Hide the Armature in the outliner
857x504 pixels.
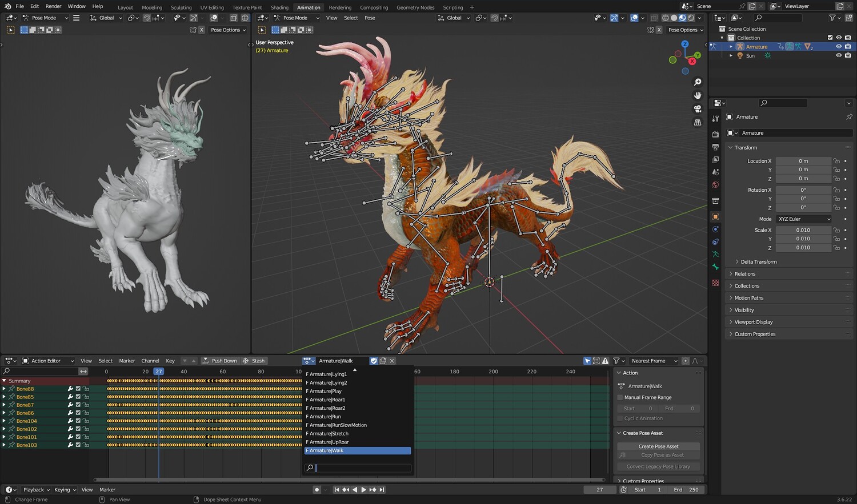coord(839,47)
